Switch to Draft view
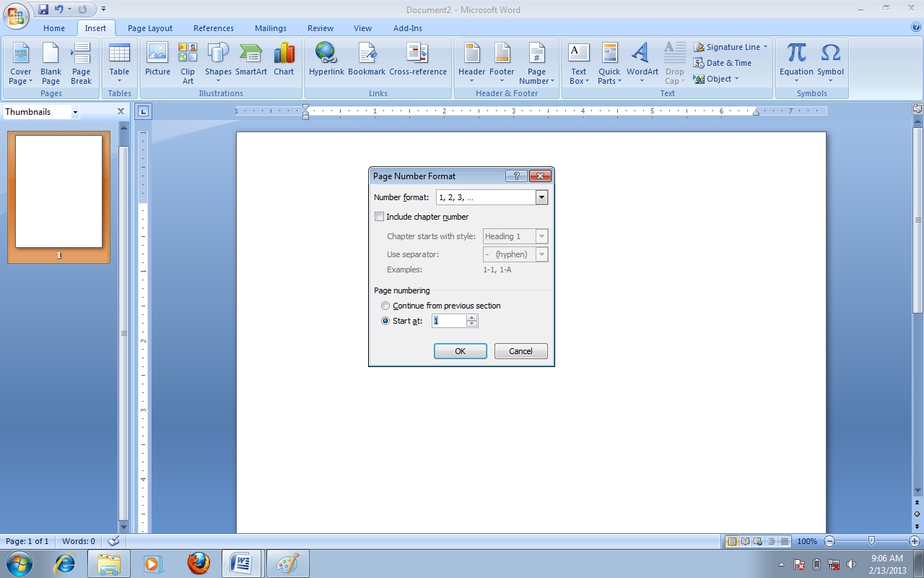Viewport: 924px width, 578px height. point(784,541)
